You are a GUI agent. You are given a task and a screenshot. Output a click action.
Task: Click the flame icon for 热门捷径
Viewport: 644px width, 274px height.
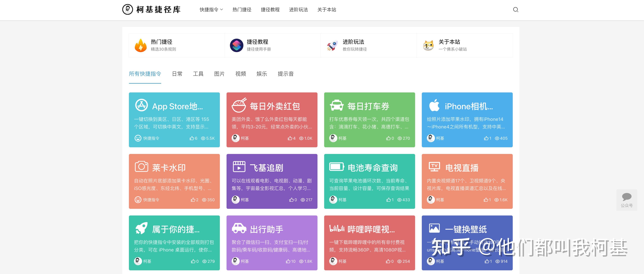141,45
